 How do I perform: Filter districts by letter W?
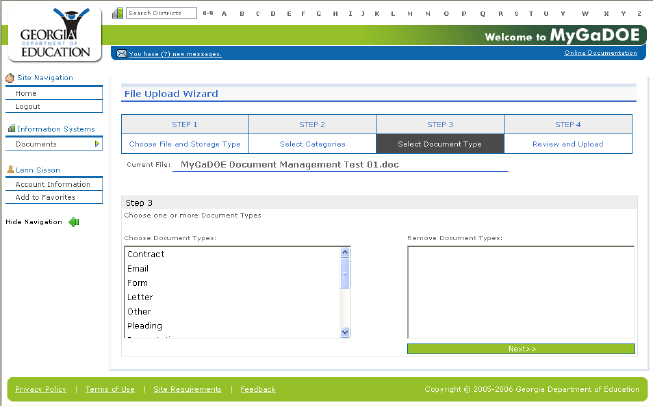tap(585, 14)
